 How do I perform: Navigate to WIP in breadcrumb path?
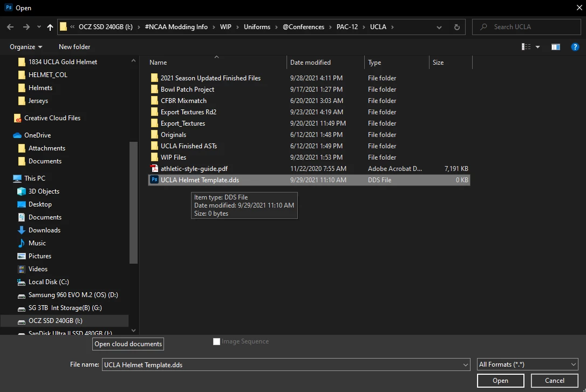point(226,27)
